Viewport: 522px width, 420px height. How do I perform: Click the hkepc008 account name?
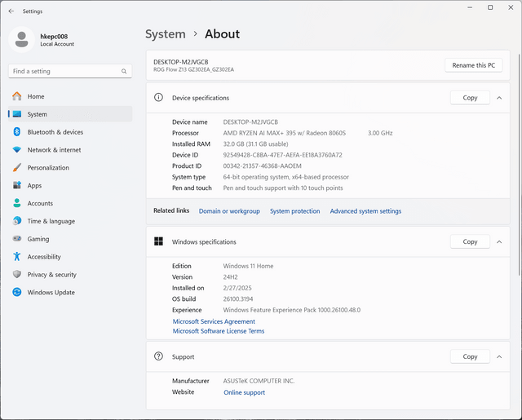54,36
